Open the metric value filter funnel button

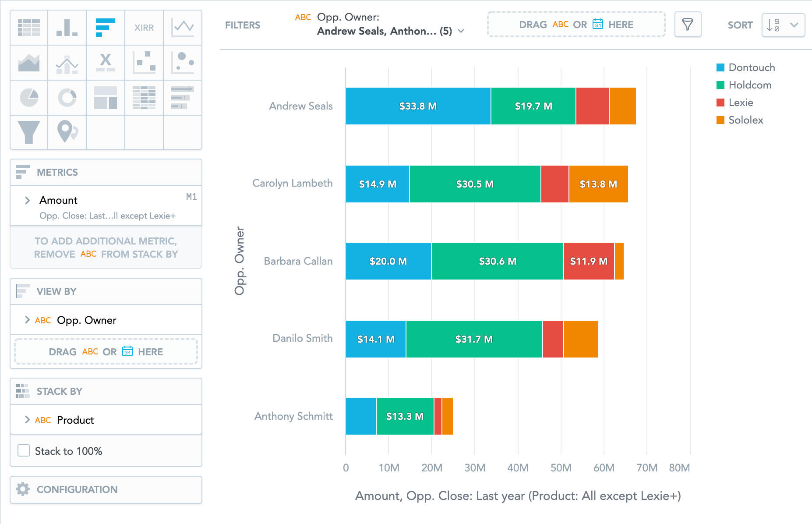coord(688,25)
